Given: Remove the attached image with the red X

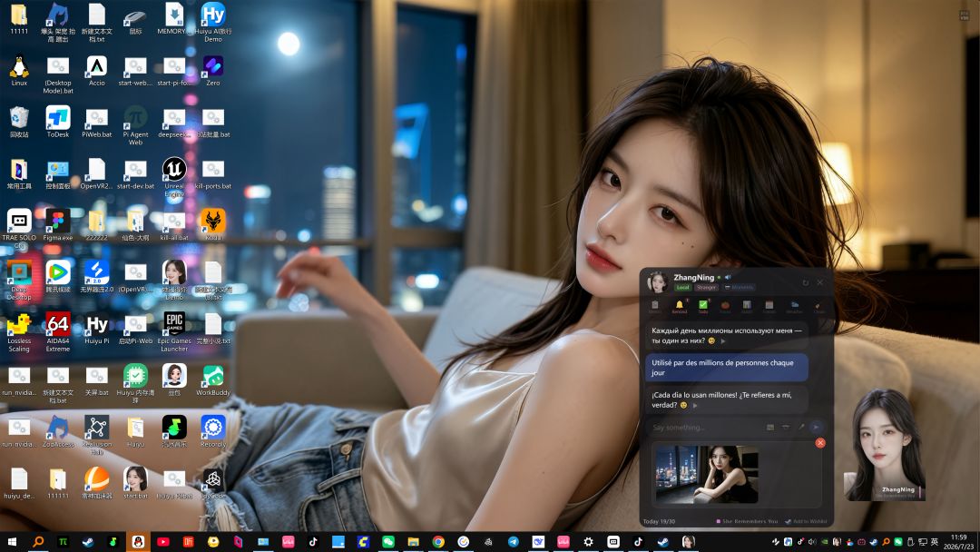Looking at the screenshot, I should (820, 443).
